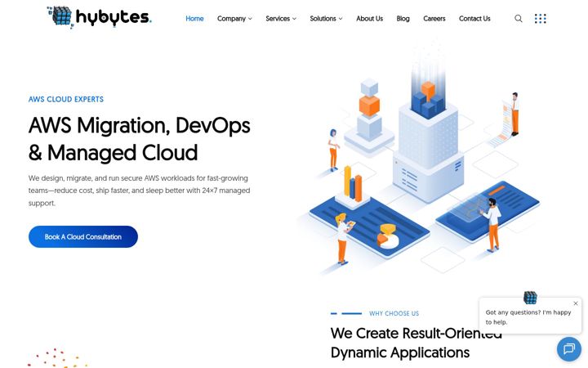
Task: Open the Blog page
Action: [403, 18]
